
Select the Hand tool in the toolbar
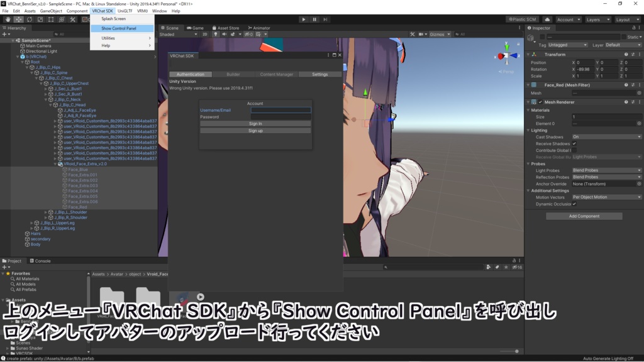click(x=8, y=19)
